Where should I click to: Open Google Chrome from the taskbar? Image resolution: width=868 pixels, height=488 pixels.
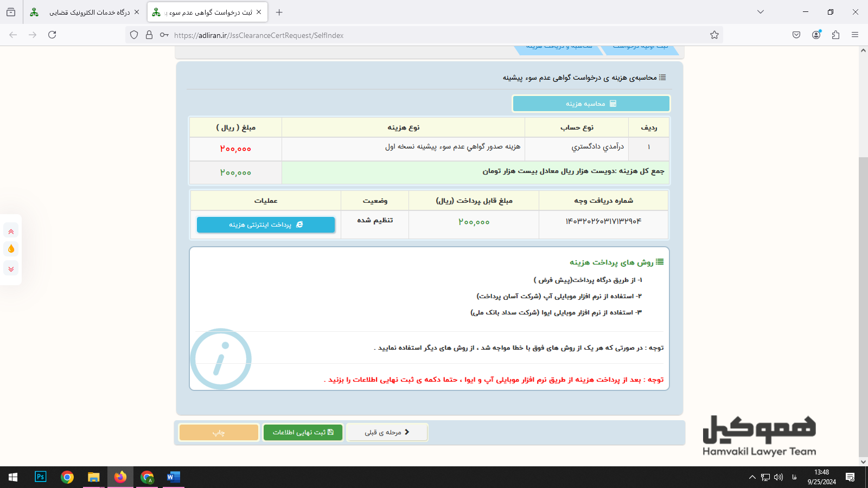(67, 477)
